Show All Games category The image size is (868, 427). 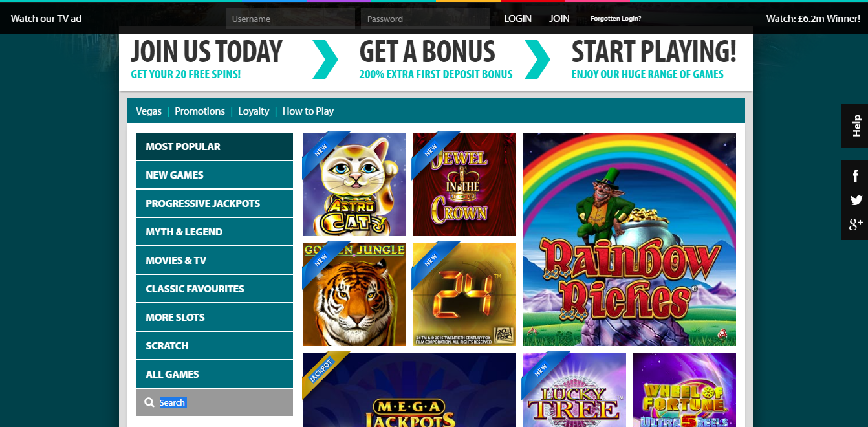(215, 374)
